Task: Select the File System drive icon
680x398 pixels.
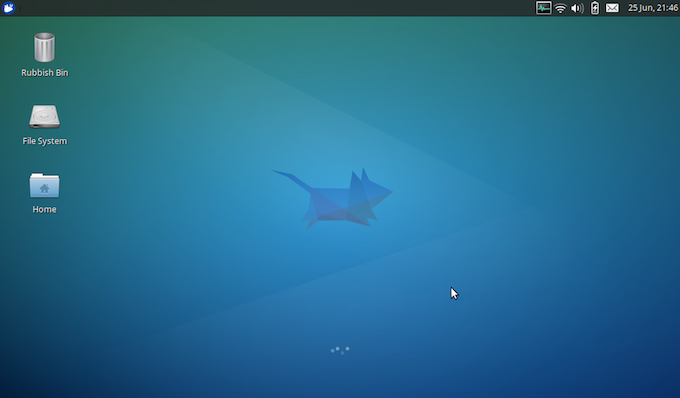Action: 44,116
